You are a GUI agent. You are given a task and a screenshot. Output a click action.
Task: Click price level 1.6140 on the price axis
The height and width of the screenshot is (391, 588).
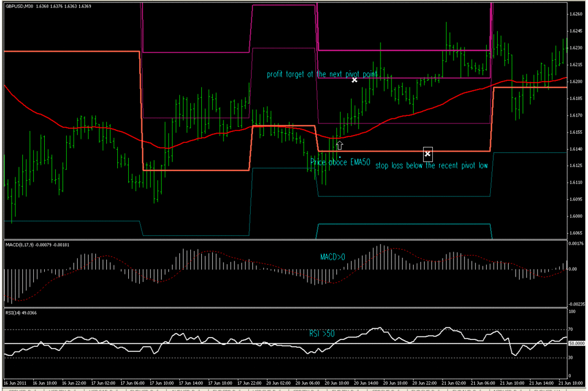pos(575,149)
